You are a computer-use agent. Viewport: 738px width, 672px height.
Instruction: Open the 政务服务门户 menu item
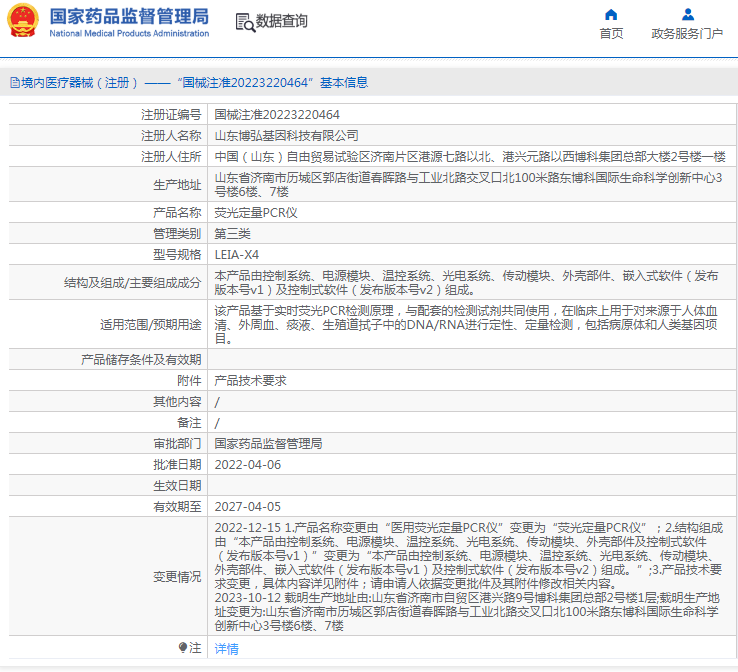687,33
